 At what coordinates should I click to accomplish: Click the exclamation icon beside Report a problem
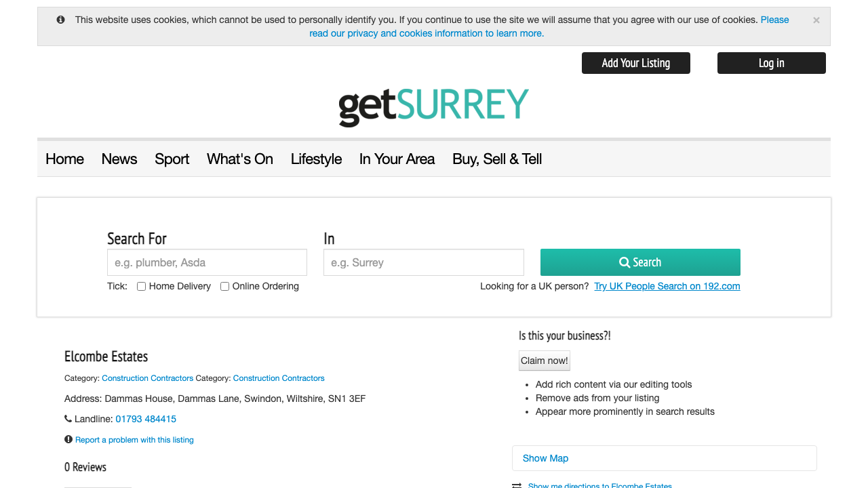coord(68,439)
